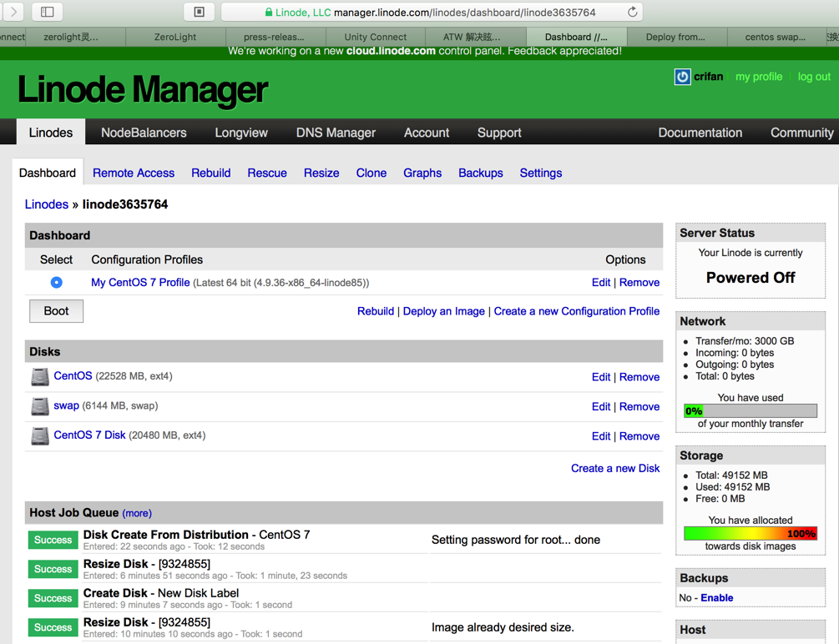Image resolution: width=839 pixels, height=644 pixels.
Task: Select the Dashboard sub-tab
Action: [x=48, y=173]
